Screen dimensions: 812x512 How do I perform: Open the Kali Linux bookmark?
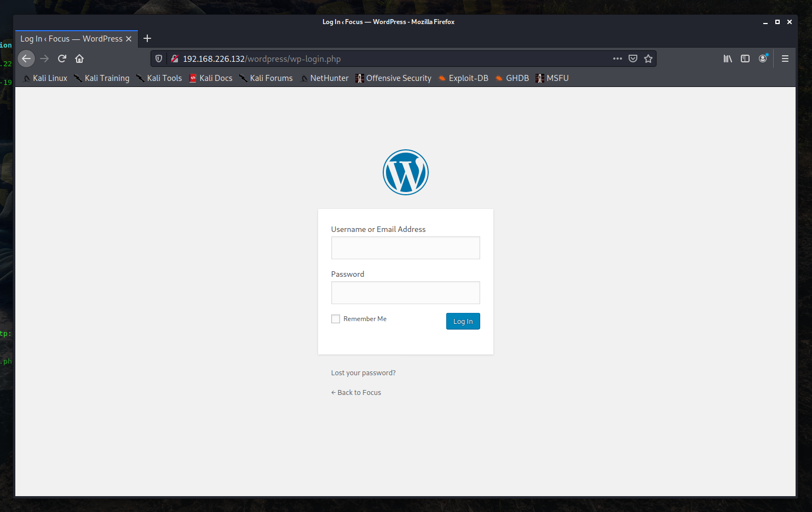click(x=45, y=78)
